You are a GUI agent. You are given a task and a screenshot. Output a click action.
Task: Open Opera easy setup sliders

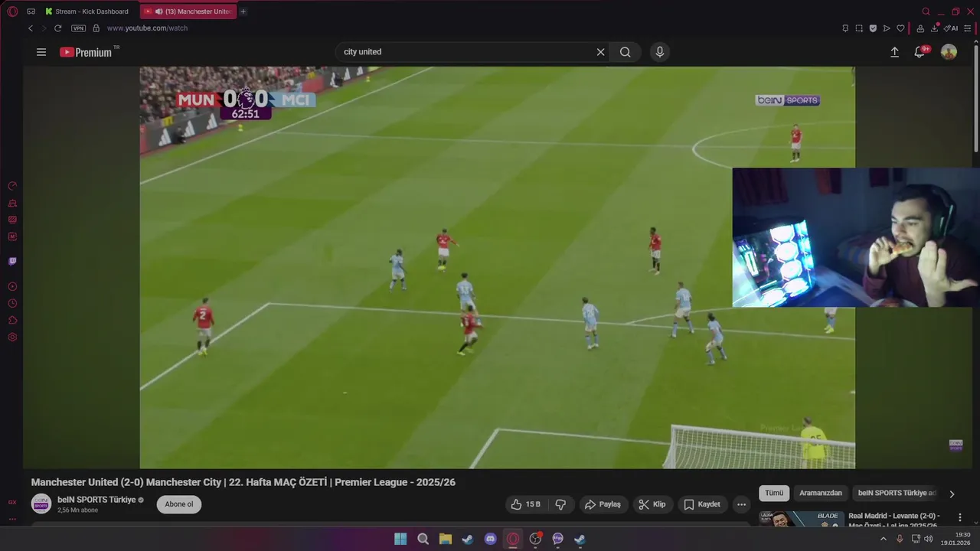(968, 28)
